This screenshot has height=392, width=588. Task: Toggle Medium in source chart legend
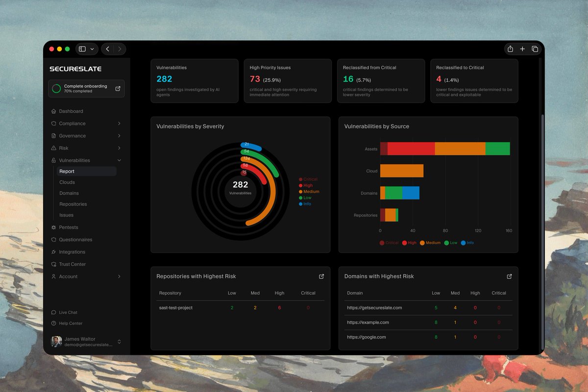click(x=430, y=243)
